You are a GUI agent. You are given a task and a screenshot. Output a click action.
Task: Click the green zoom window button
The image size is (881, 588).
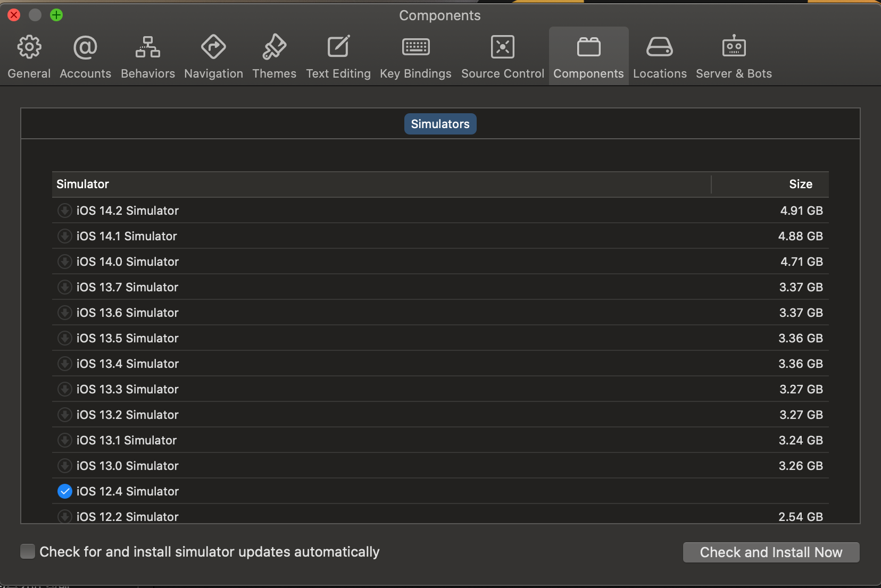(x=56, y=15)
